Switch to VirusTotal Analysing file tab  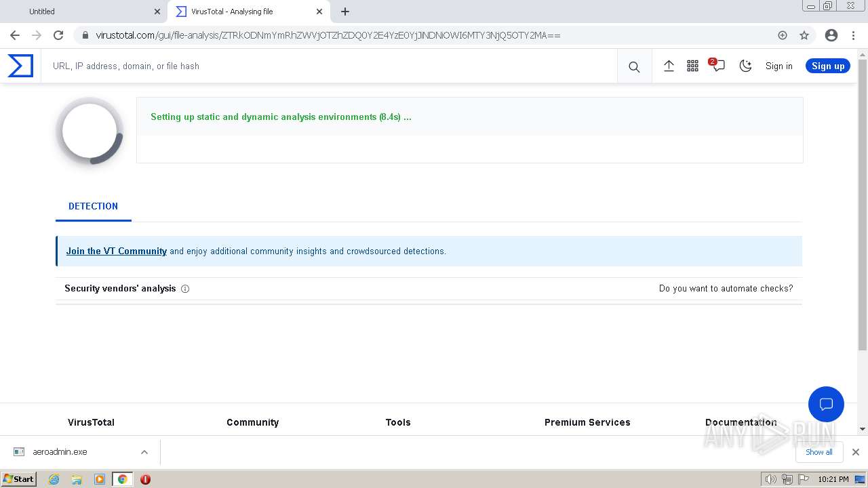[248, 12]
